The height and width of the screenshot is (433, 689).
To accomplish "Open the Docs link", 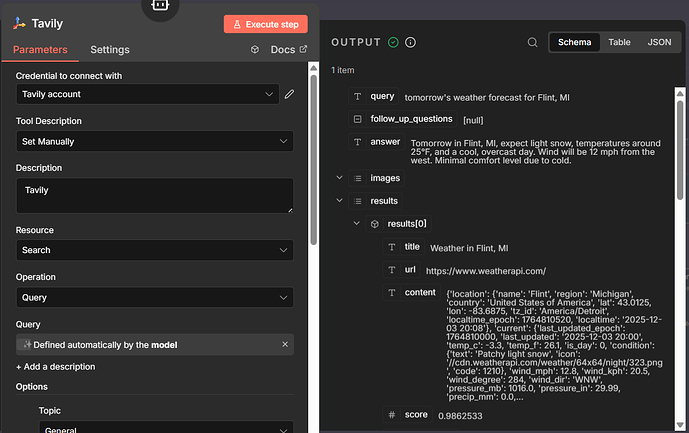I will coord(282,49).
